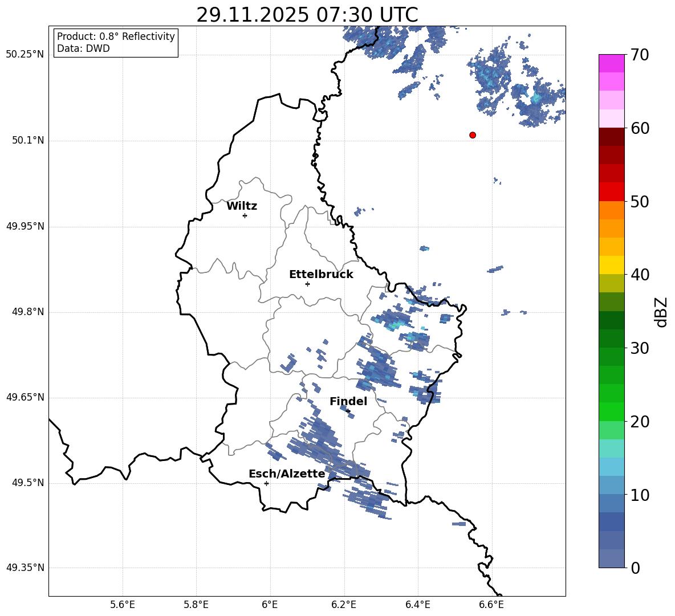
Task: Click the colorbar tick label 10
Action: [x=640, y=495]
